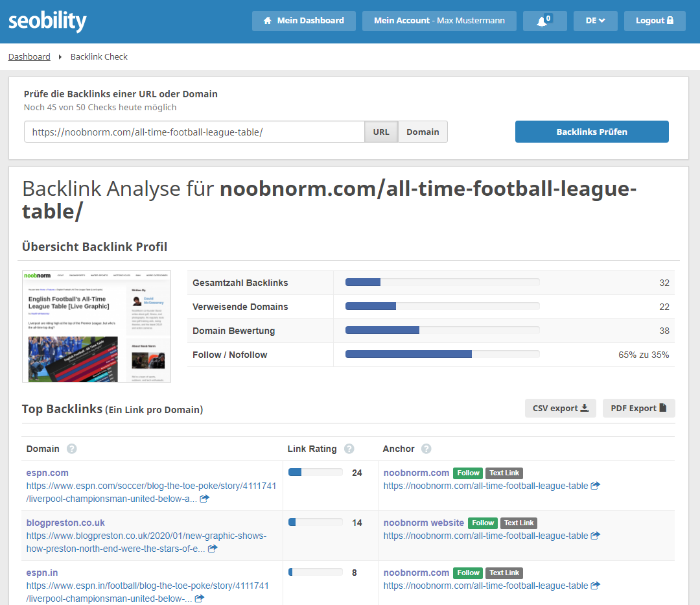The width and height of the screenshot is (700, 605).
Task: Click the Follow badge in espn.in row
Action: click(x=468, y=573)
